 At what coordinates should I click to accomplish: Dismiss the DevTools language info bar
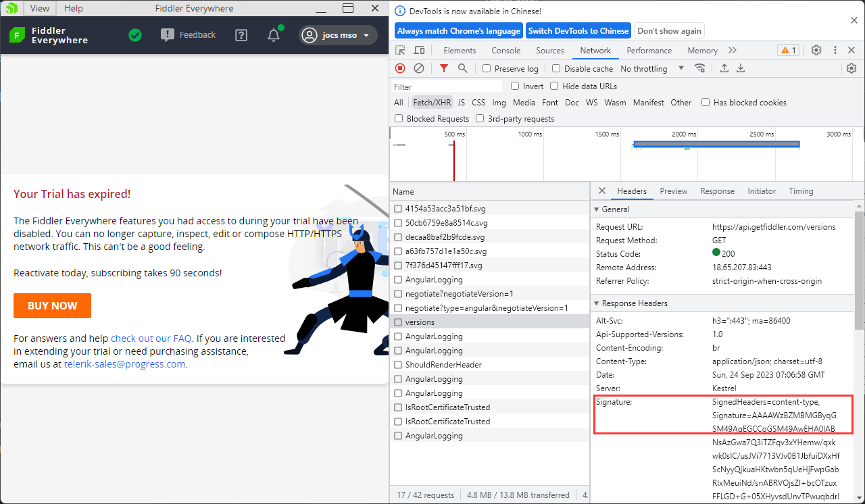tap(854, 21)
